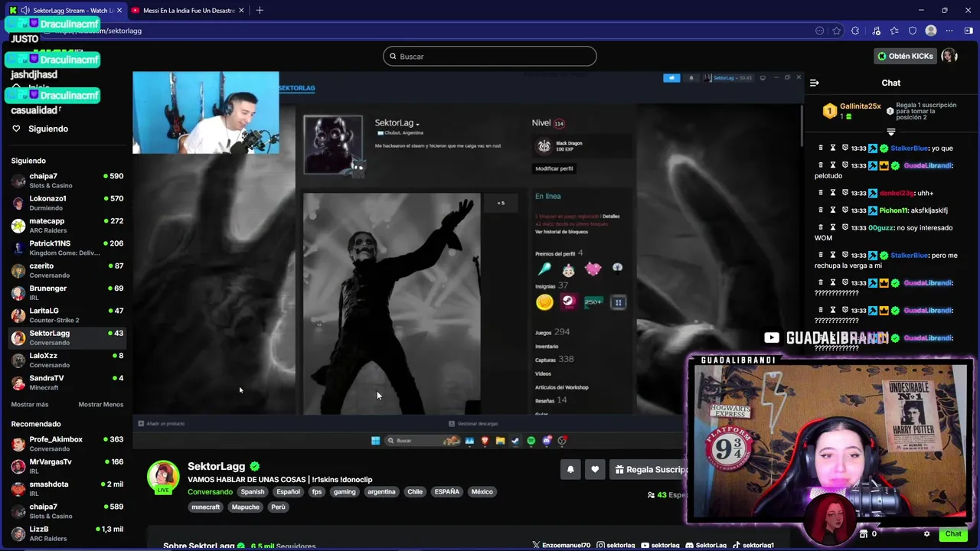Expand followed list with Mostrar más
The image size is (980, 551).
30,404
